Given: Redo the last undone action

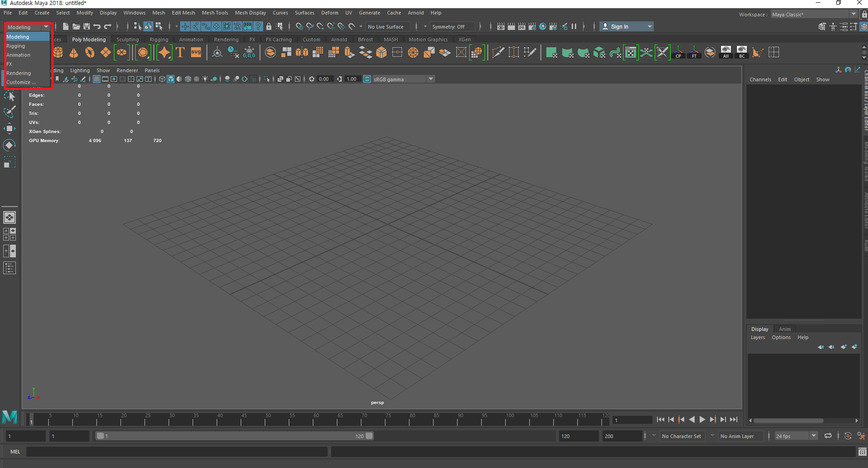Looking at the screenshot, I should 108,26.
